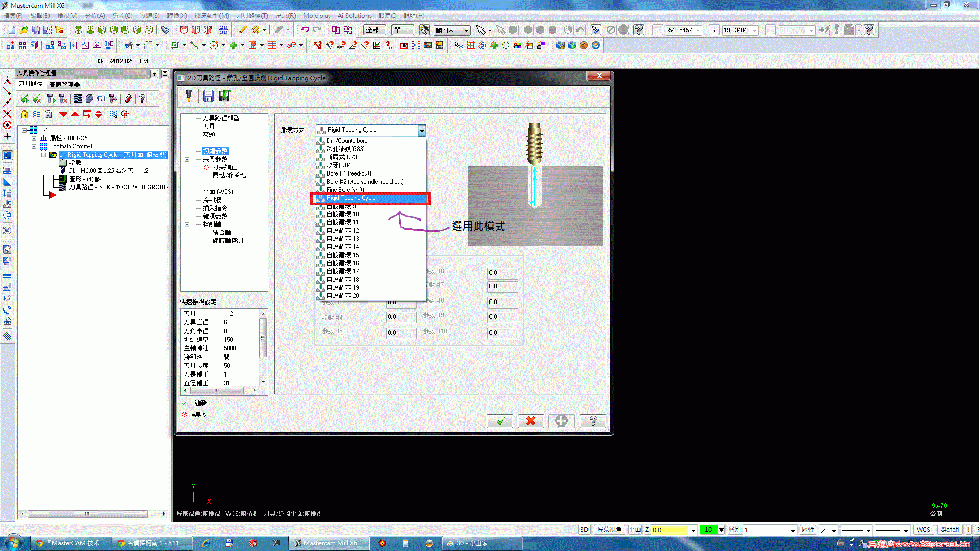
Task: Open the 刀具路徑(T) menu
Action: tap(252, 16)
